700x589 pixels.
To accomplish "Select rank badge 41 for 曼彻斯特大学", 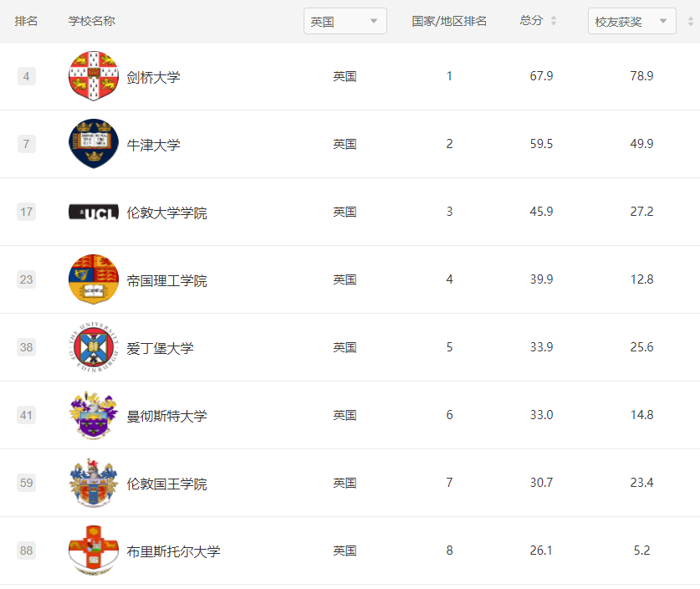I will click(26, 416).
